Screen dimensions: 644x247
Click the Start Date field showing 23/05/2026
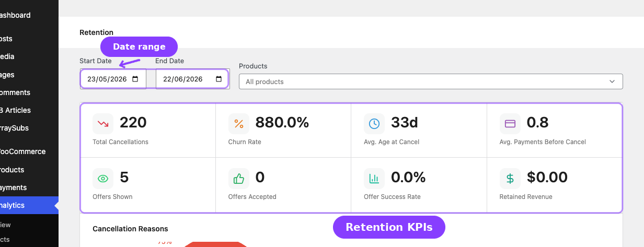113,79
